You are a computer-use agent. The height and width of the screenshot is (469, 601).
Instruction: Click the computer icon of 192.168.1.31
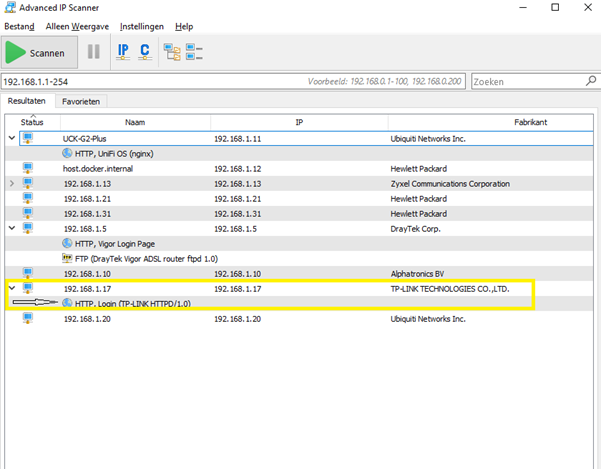(x=28, y=213)
